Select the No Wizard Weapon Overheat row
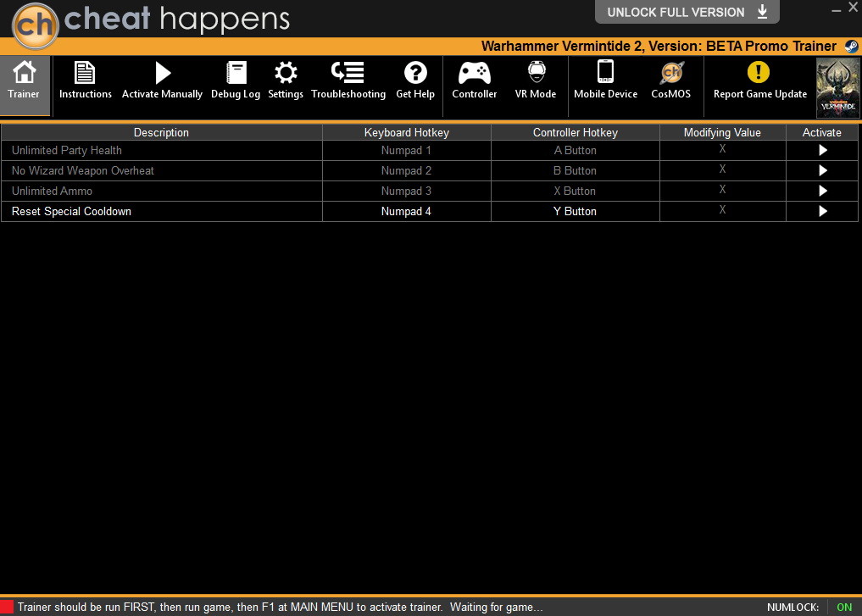Viewport: 862px width, 616px height. (x=430, y=171)
